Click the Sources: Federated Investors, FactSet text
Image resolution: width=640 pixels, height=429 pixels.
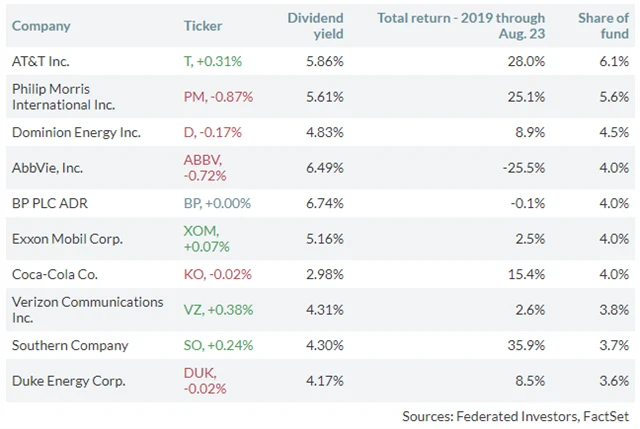pos(516,415)
